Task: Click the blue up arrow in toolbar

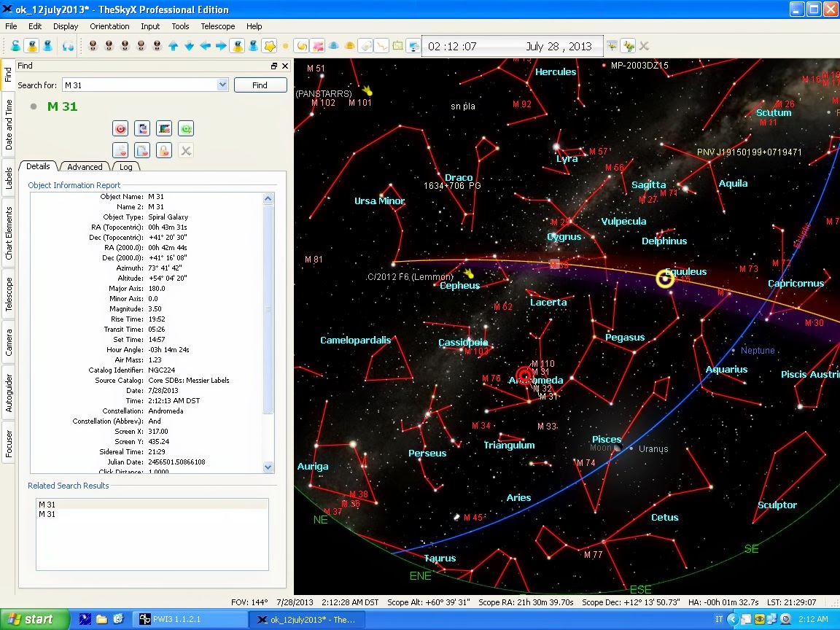Action: pyautogui.click(x=173, y=46)
